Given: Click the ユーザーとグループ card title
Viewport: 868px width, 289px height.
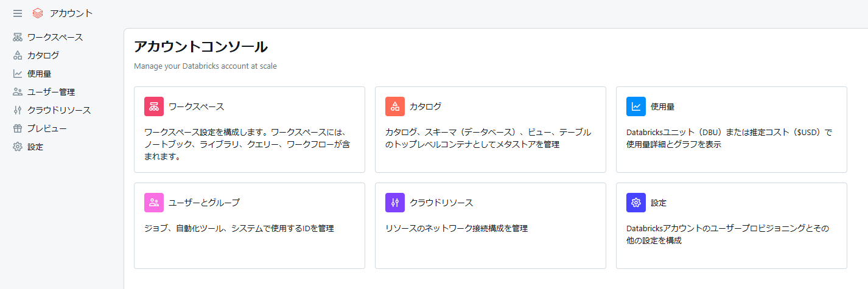Looking at the screenshot, I should click(x=204, y=203).
